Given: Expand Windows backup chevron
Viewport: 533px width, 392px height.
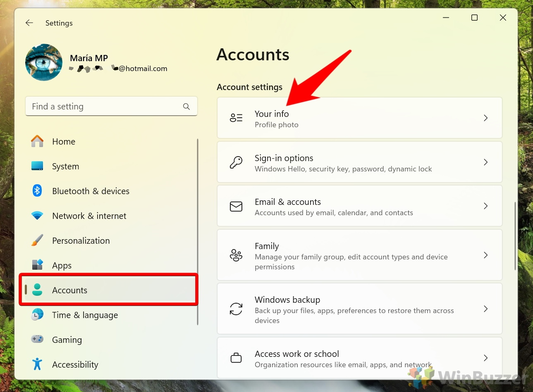Looking at the screenshot, I should click(486, 309).
